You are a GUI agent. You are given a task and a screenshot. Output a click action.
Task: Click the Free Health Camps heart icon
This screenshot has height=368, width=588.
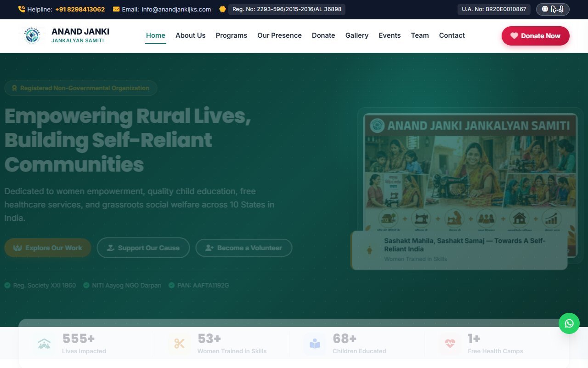pyautogui.click(x=450, y=344)
